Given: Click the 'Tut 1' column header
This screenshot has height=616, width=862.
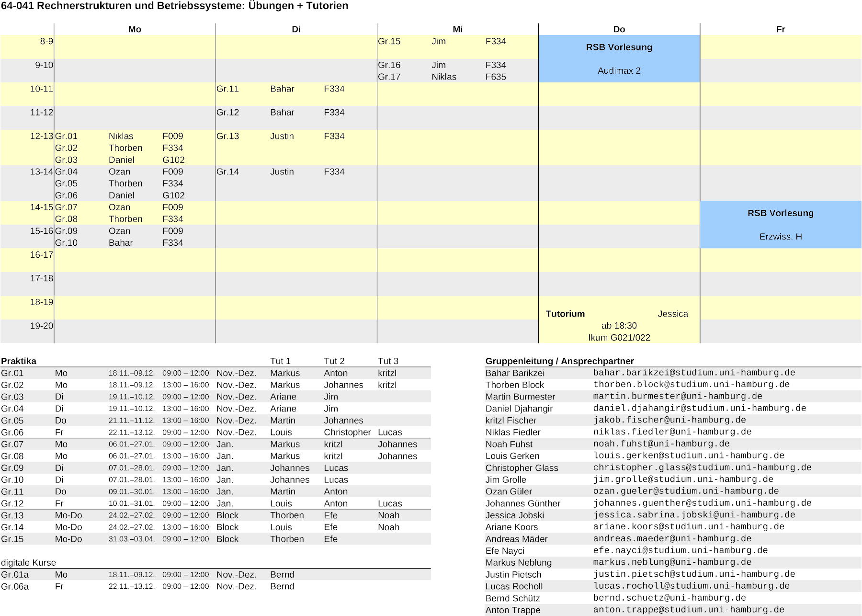Looking at the screenshot, I should pos(280,361).
